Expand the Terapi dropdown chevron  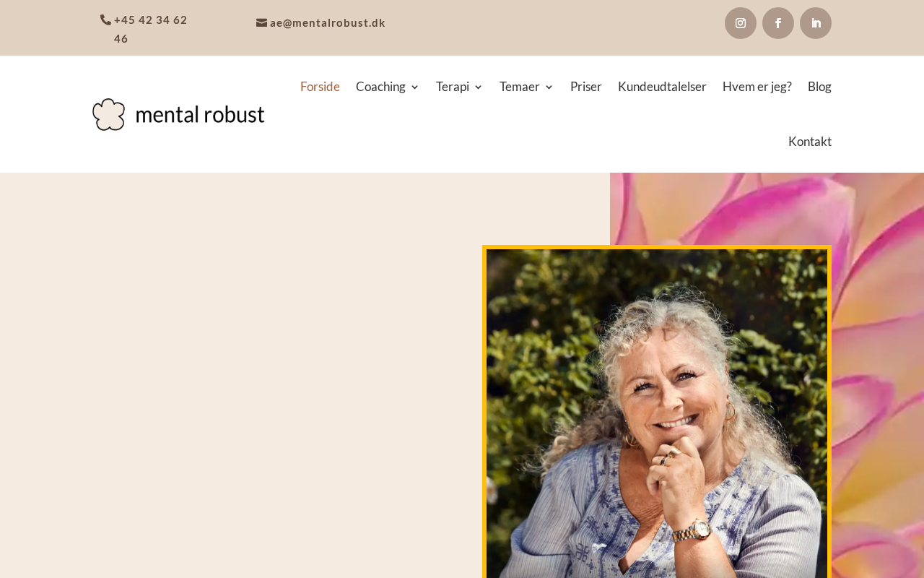point(478,87)
